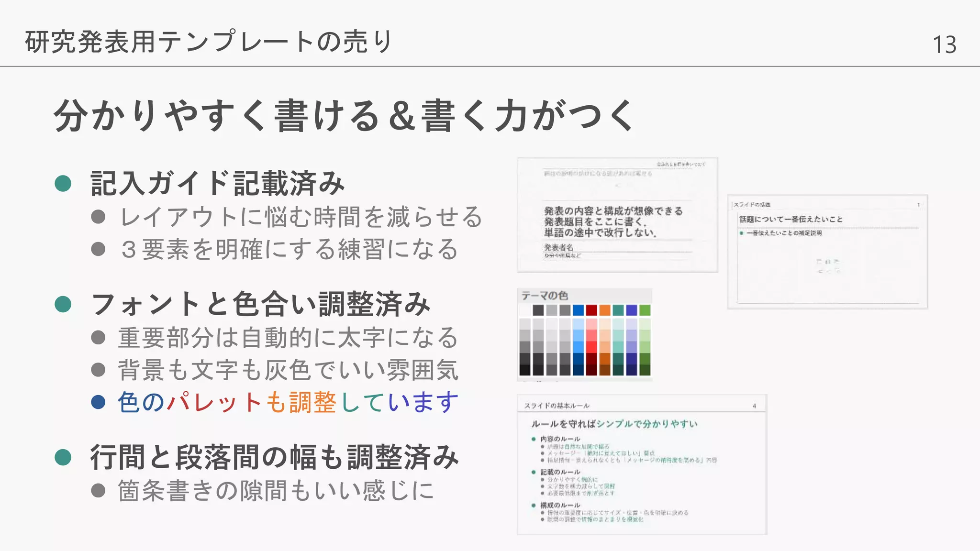Click the line '背景も文字も灰色でいい雰囲気'
This screenshot has height=551, width=980.
289,370
